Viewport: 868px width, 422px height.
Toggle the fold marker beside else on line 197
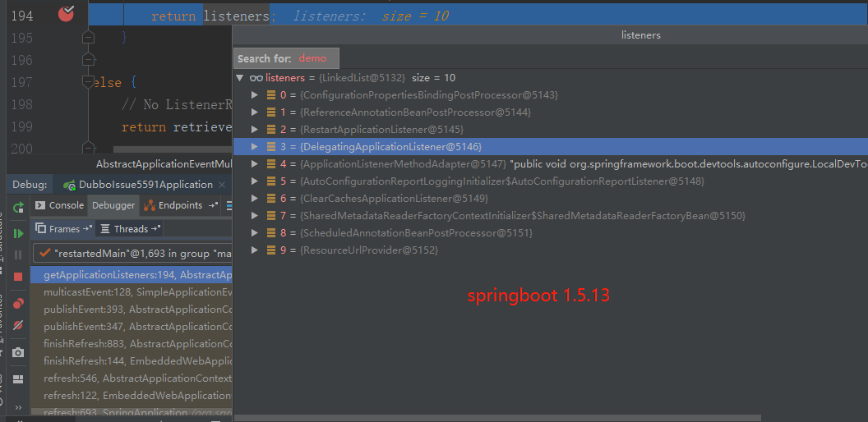[87, 82]
